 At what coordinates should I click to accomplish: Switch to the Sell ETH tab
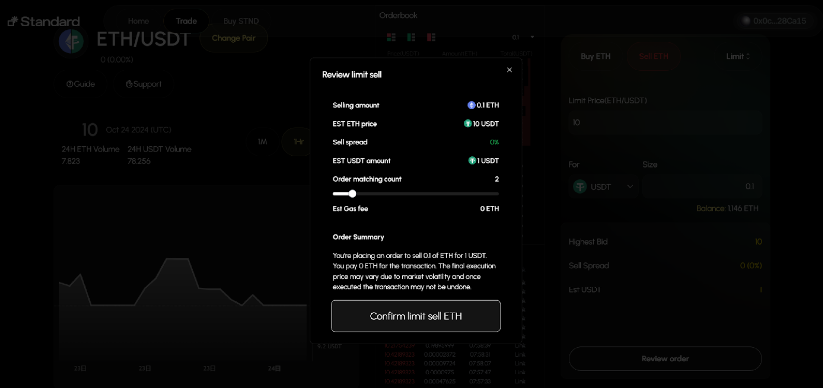click(653, 56)
